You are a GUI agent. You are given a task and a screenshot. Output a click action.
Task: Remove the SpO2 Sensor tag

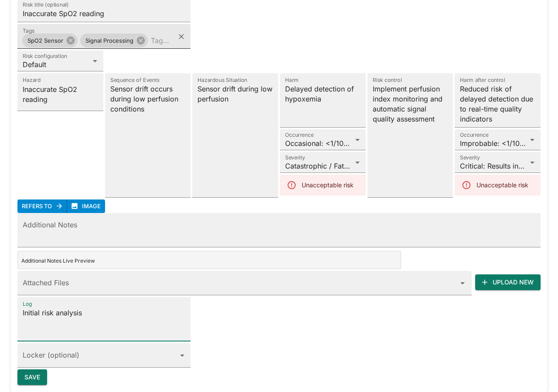(x=70, y=40)
